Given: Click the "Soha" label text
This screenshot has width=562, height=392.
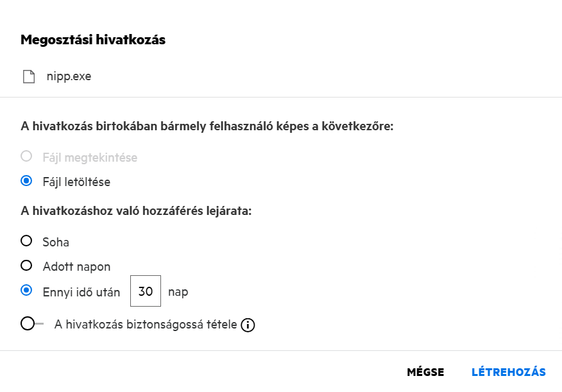Looking at the screenshot, I should point(56,243).
